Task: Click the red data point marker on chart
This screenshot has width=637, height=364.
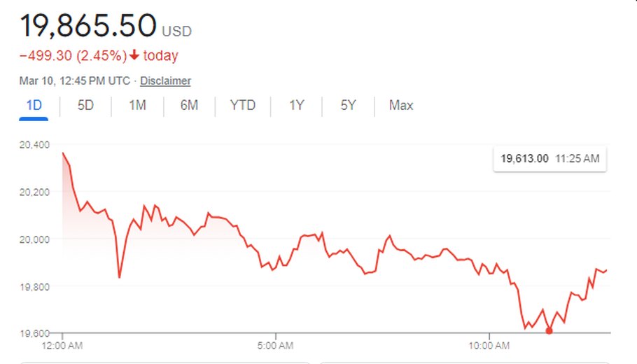Action: [549, 331]
